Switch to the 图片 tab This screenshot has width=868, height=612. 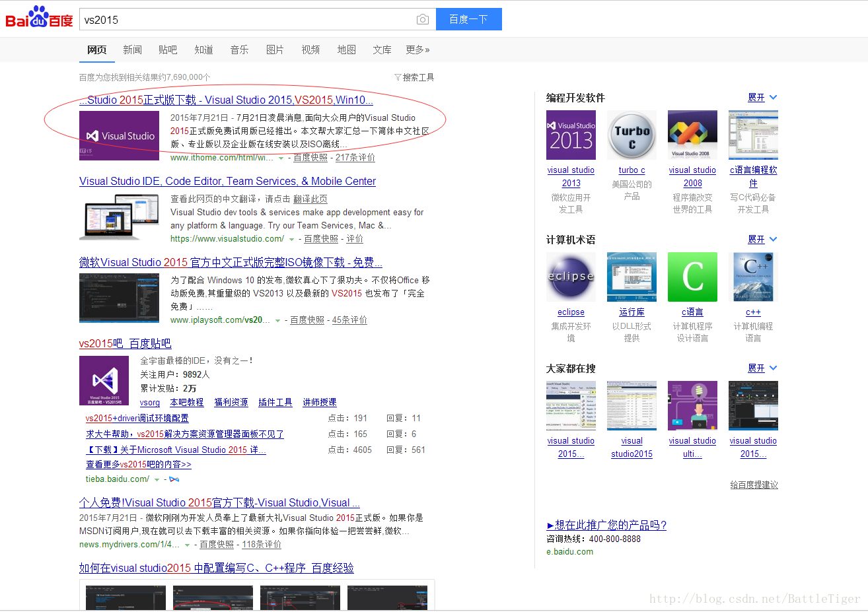(x=275, y=50)
